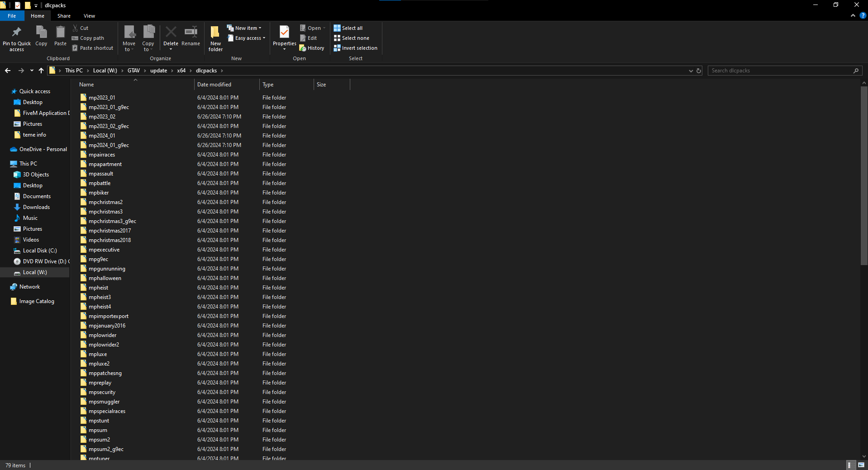Viewport: 868px width, 470px height.
Task: Click the Search dlcpacks input field
Action: click(779, 71)
